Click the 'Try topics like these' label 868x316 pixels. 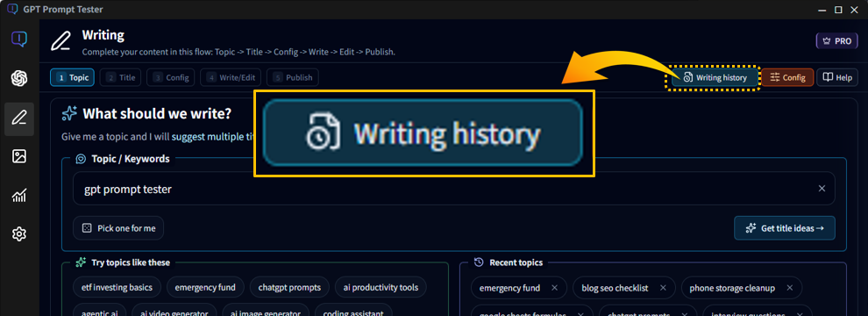(x=131, y=262)
